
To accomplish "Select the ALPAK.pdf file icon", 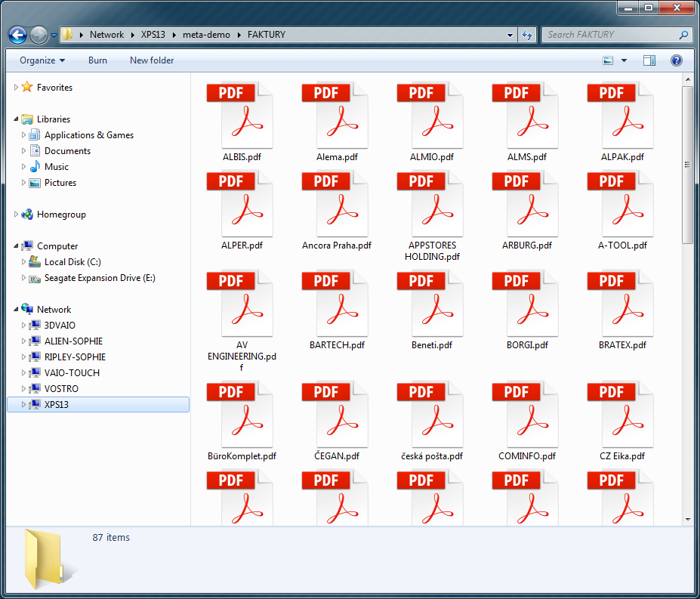I will (621, 116).
